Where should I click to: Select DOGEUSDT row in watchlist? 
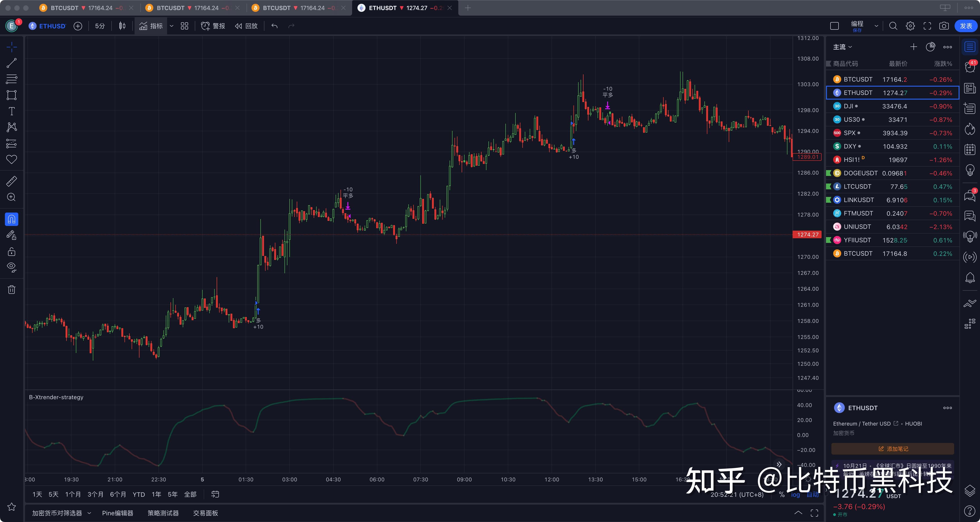click(x=893, y=173)
